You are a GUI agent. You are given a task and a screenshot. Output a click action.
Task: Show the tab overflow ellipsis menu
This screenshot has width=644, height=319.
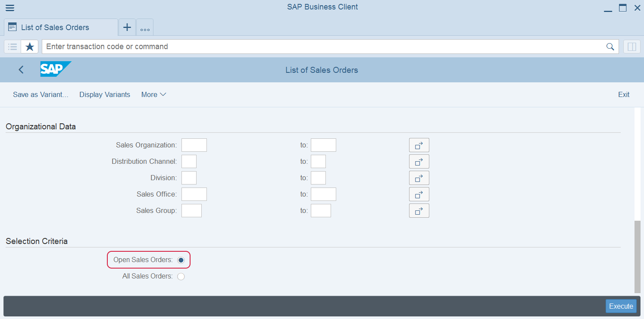point(145,28)
